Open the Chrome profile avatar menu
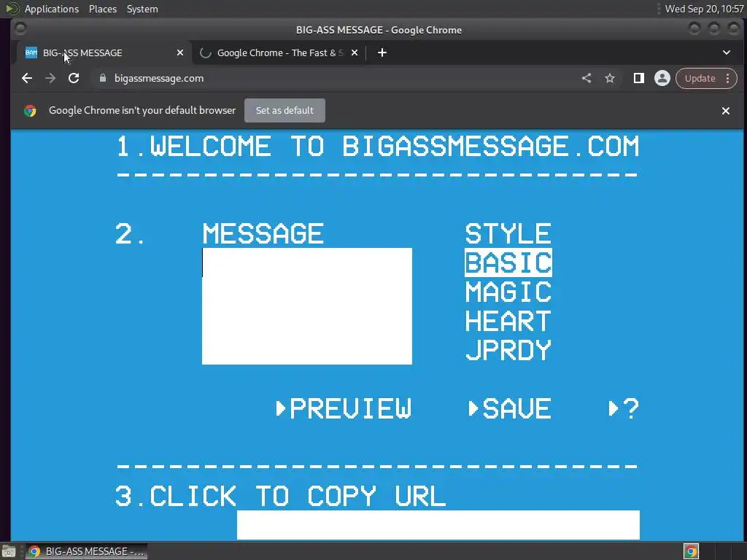 point(662,78)
